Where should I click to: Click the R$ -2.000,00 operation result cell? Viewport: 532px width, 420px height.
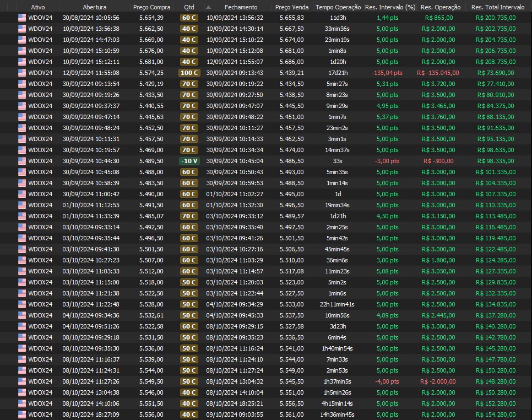pyautogui.click(x=438, y=381)
